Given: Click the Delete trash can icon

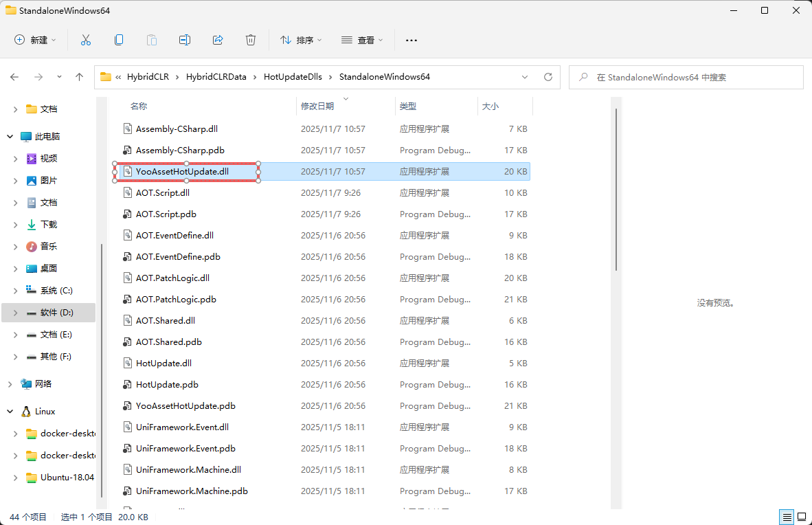Looking at the screenshot, I should (251, 40).
